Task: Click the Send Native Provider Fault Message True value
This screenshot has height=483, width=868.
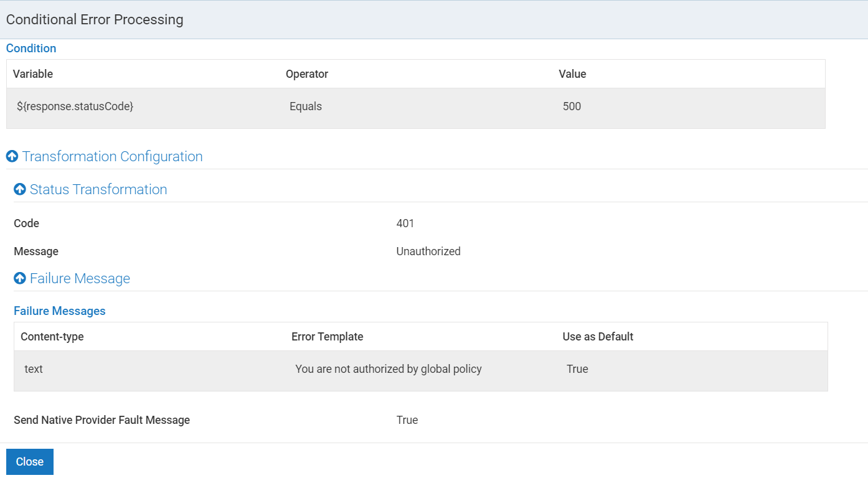Action: pos(407,420)
